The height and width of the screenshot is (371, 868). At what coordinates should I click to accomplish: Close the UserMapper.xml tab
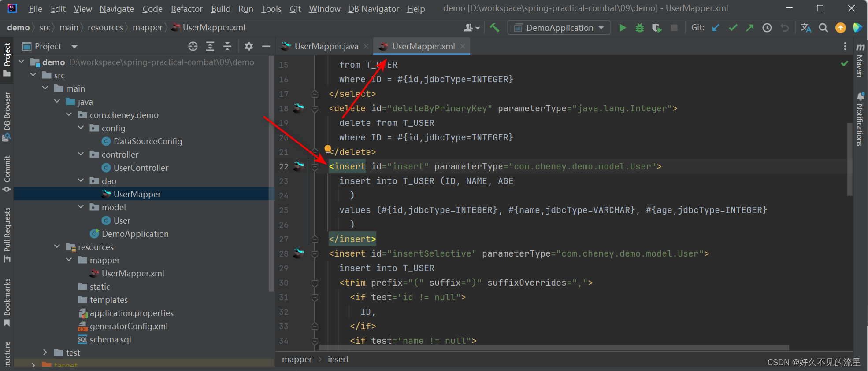click(x=462, y=46)
